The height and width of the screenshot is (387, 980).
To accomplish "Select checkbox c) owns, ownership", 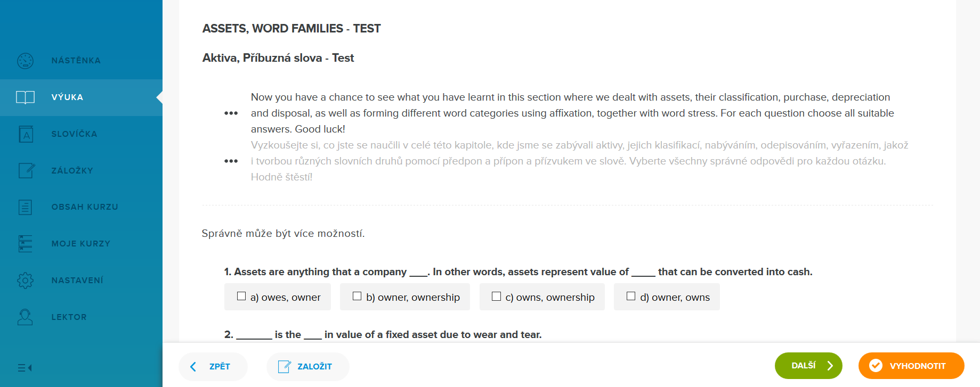I will pyautogui.click(x=496, y=297).
